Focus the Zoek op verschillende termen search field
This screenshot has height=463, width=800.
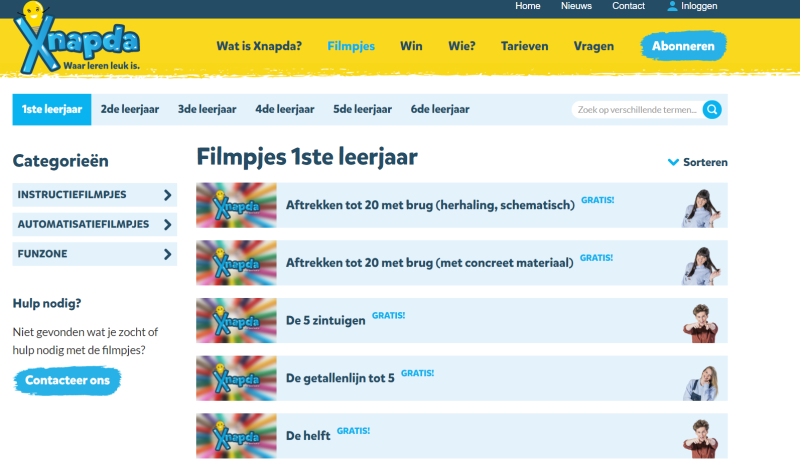point(637,110)
